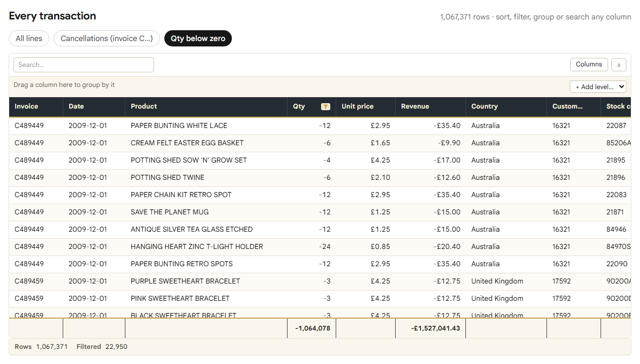Select CREAM FELT EASTER EGG BASKET cell
The height and width of the screenshot is (364, 640).
(206, 143)
